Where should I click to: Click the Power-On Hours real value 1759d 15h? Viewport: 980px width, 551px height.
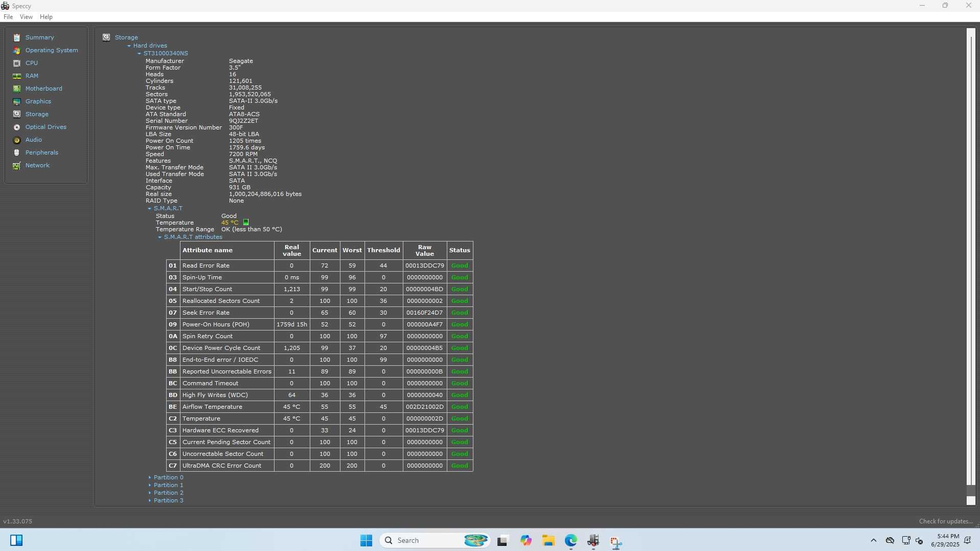(292, 324)
